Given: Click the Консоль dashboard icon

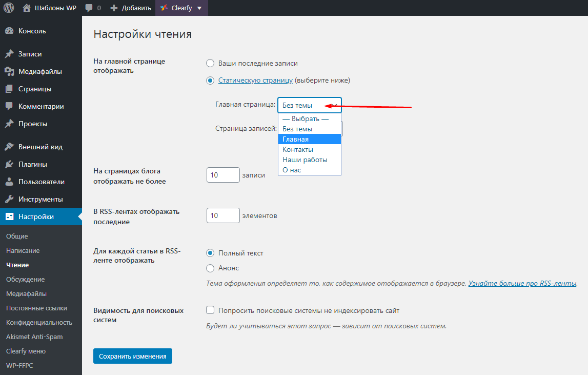Looking at the screenshot, I should coord(9,31).
